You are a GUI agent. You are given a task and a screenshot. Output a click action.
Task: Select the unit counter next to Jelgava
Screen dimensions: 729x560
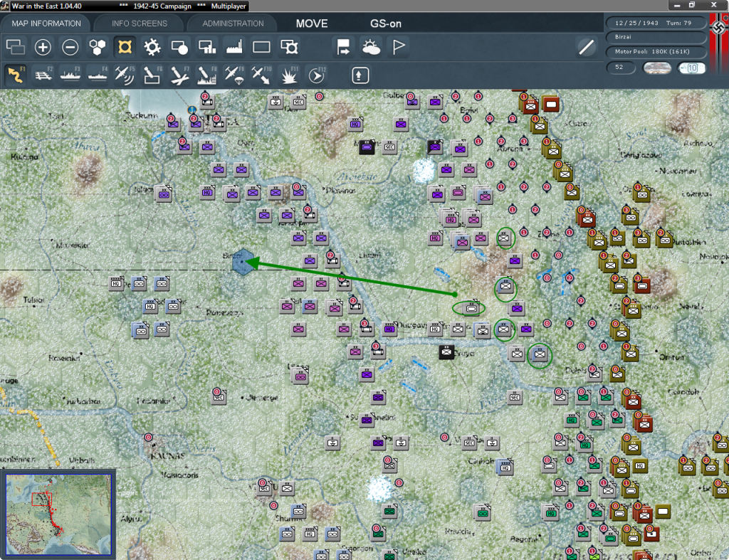(x=164, y=194)
